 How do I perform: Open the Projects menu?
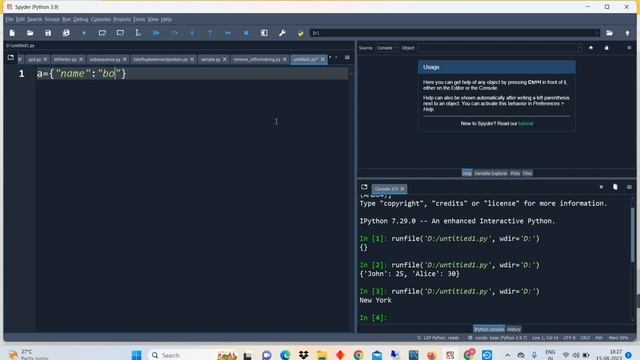(x=122, y=19)
